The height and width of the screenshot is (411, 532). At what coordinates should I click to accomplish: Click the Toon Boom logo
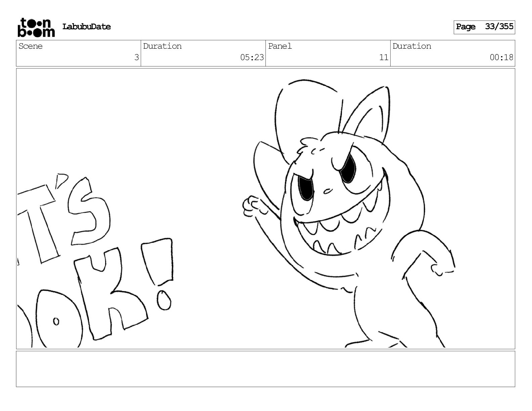[36, 27]
